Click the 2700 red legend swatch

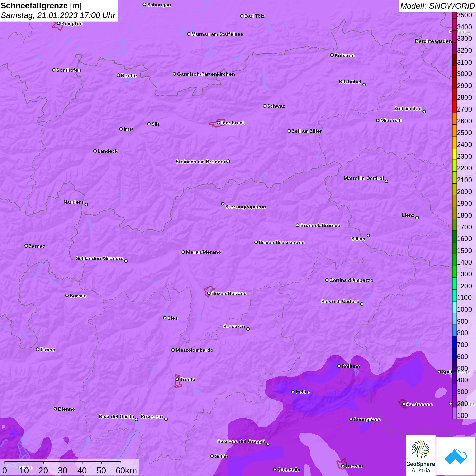tap(454, 107)
